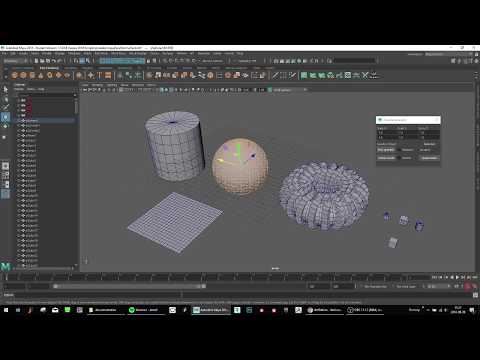Switch to OBS in the taskbar

365,310
